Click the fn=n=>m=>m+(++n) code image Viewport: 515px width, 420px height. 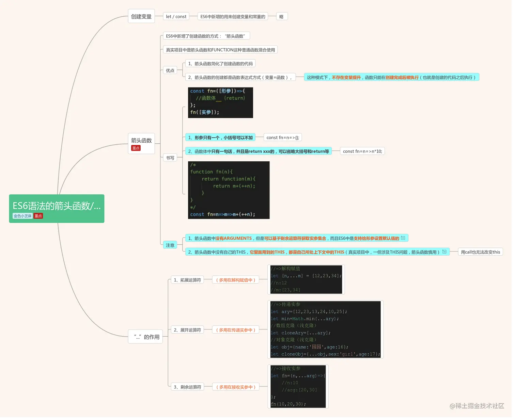point(229,190)
